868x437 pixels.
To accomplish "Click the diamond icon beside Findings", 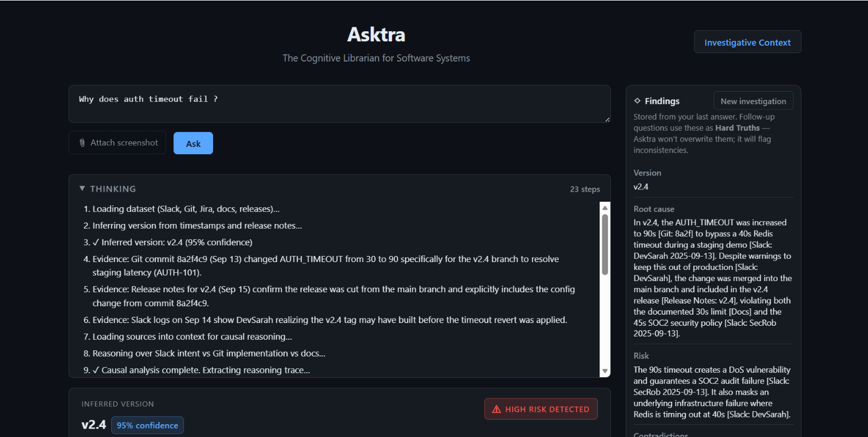I will pyautogui.click(x=637, y=101).
